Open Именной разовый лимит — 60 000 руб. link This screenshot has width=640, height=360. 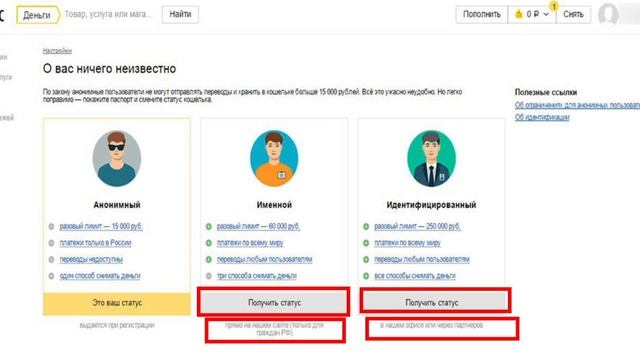(258, 227)
